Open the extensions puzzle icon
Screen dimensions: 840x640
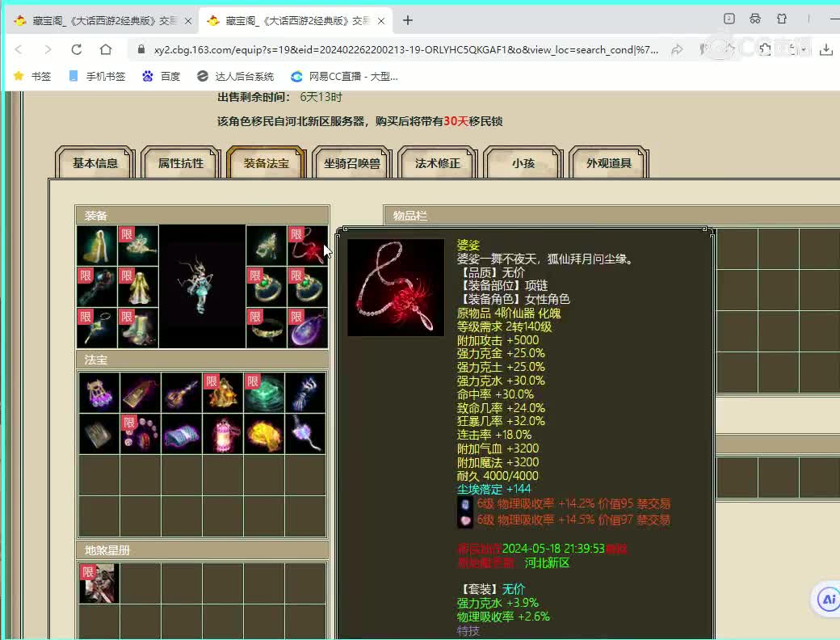(x=765, y=49)
